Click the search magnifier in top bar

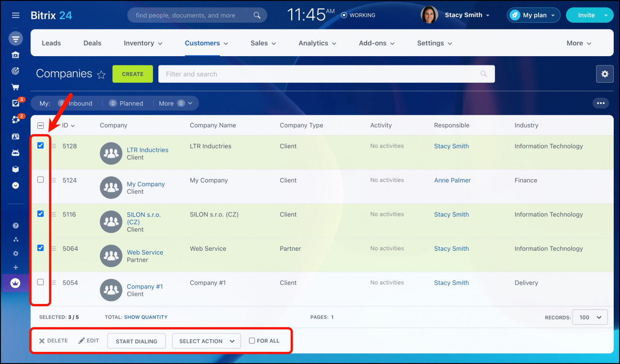pyautogui.click(x=257, y=15)
